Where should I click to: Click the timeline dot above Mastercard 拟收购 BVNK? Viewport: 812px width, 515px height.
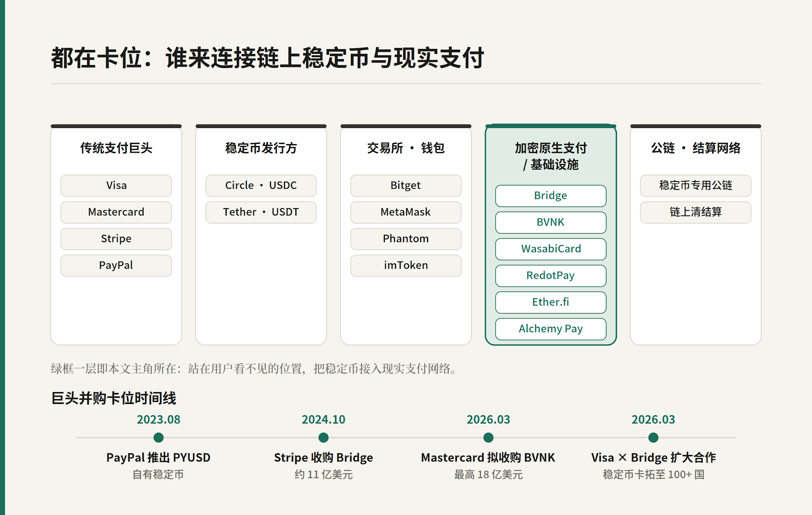coord(488,438)
